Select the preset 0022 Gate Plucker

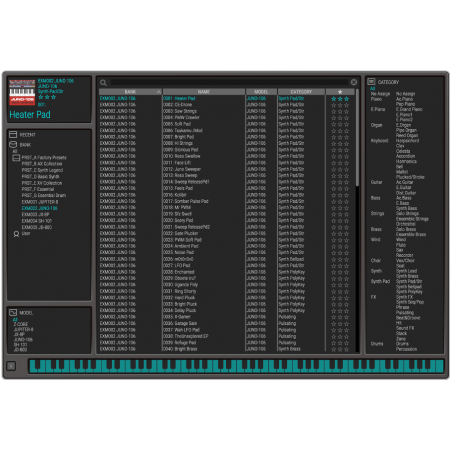click(181, 233)
